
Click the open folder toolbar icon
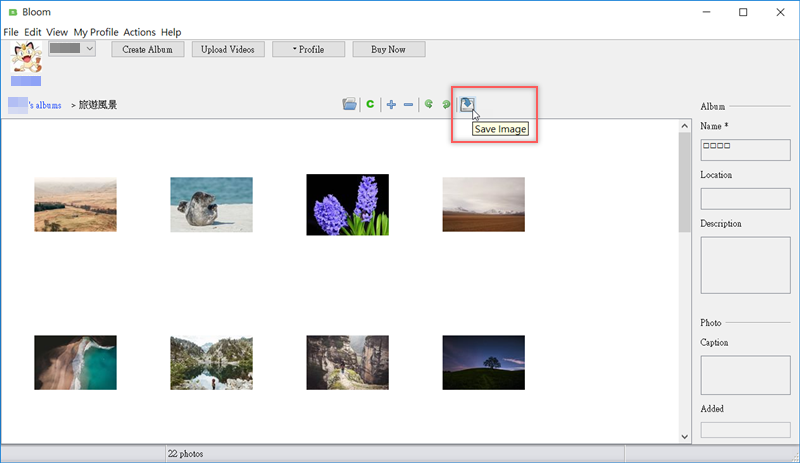[x=349, y=104]
